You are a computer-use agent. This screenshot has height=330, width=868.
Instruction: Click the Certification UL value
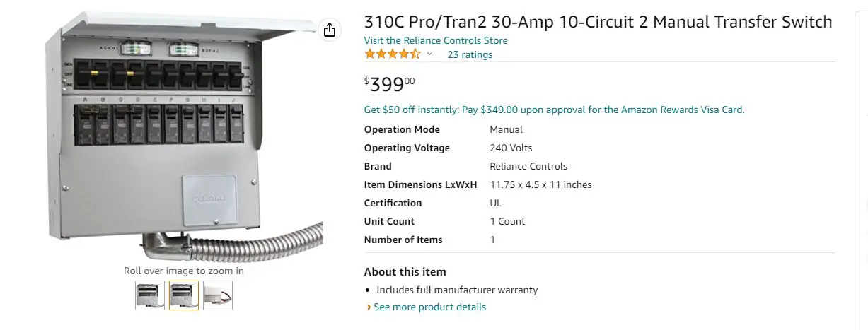pos(496,203)
